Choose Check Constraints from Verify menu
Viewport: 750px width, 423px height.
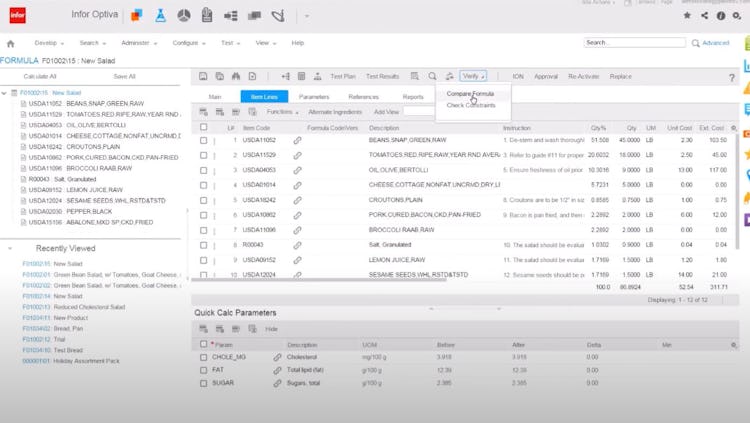pyautogui.click(x=471, y=105)
